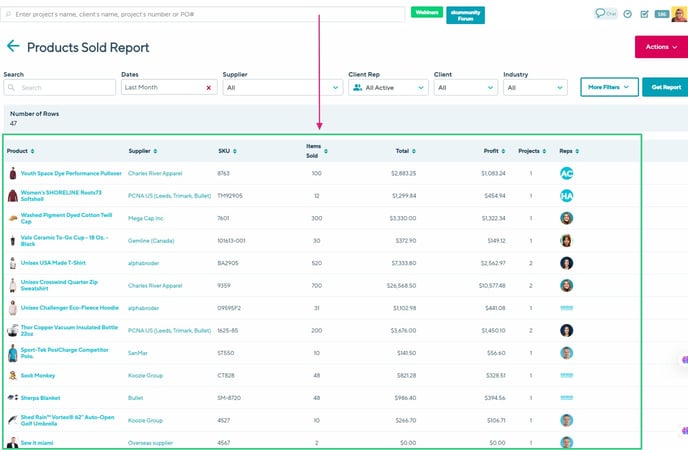Expand the Supplier dropdown
This screenshot has width=688, height=450.
pos(281,88)
